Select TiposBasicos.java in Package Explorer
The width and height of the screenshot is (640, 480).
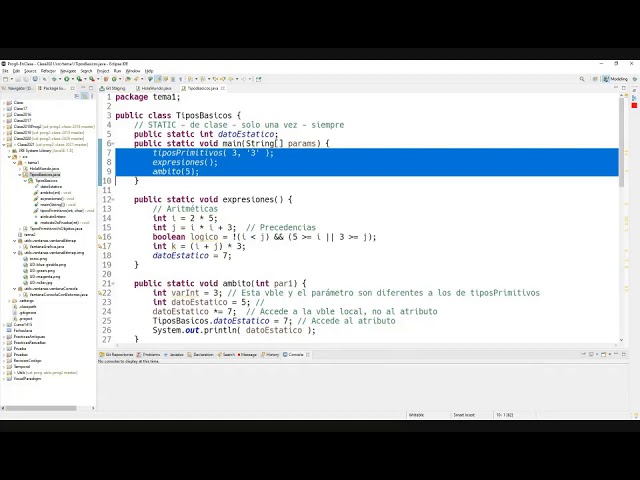tap(45, 175)
